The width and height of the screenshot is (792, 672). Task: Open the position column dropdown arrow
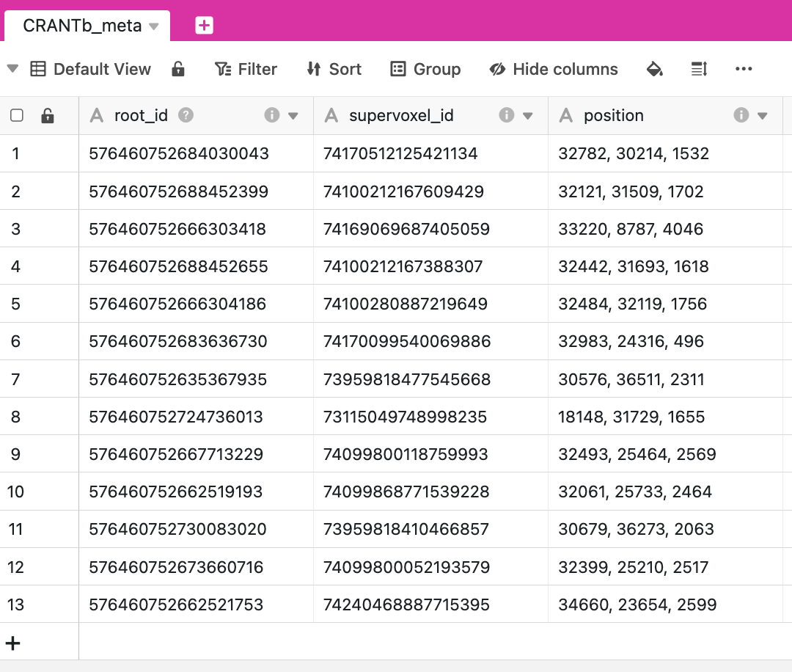click(x=763, y=116)
